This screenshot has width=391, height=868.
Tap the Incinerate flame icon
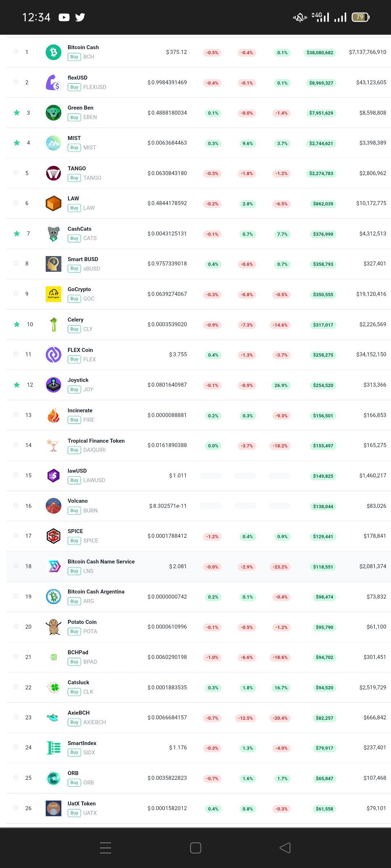[x=54, y=415]
